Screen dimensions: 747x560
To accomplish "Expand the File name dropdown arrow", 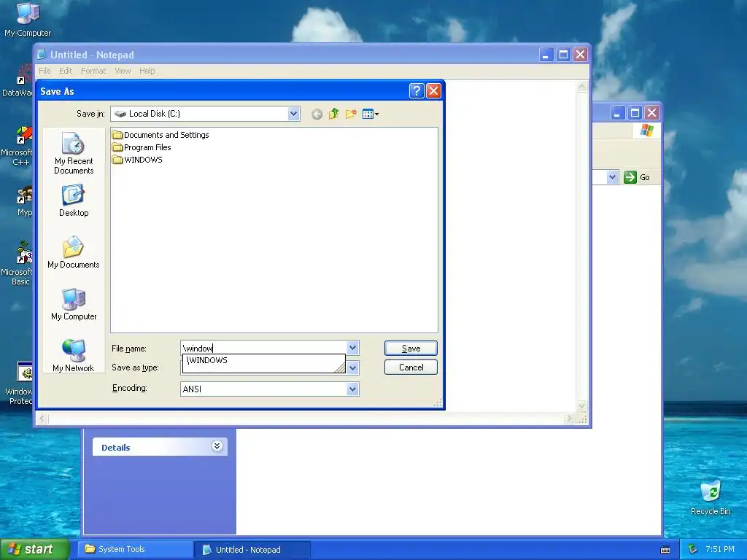I will (x=352, y=348).
